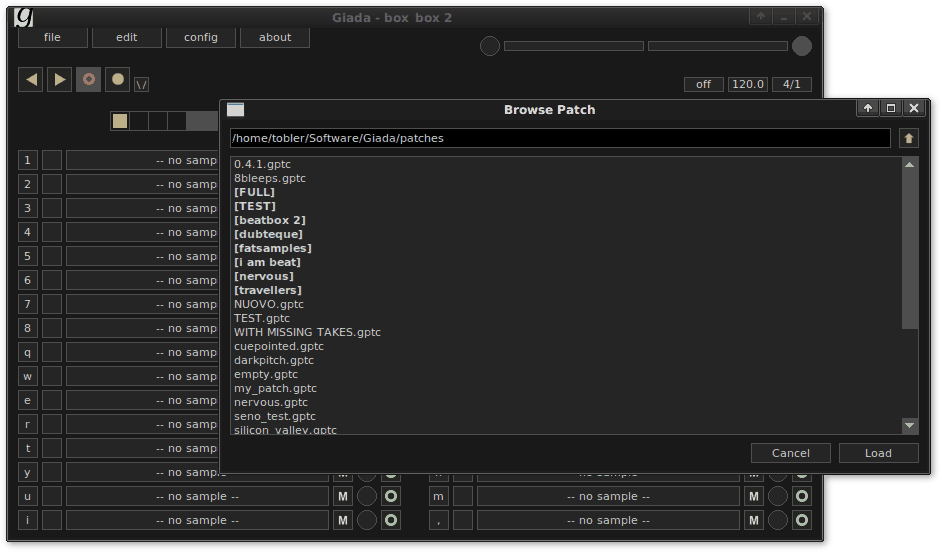Click Load to open selected patch

coord(879,453)
